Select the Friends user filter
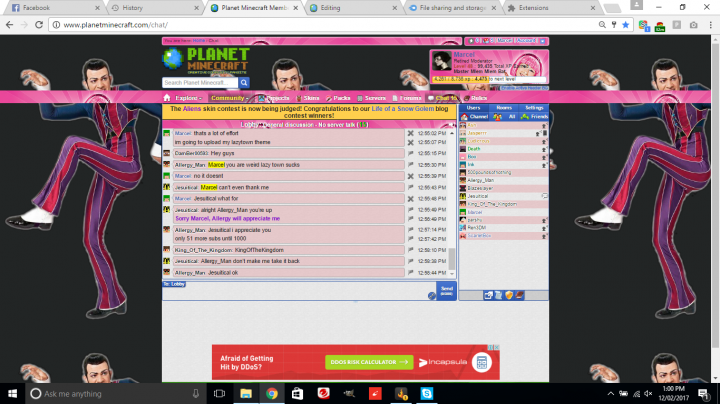The image size is (720, 404). coord(534,117)
